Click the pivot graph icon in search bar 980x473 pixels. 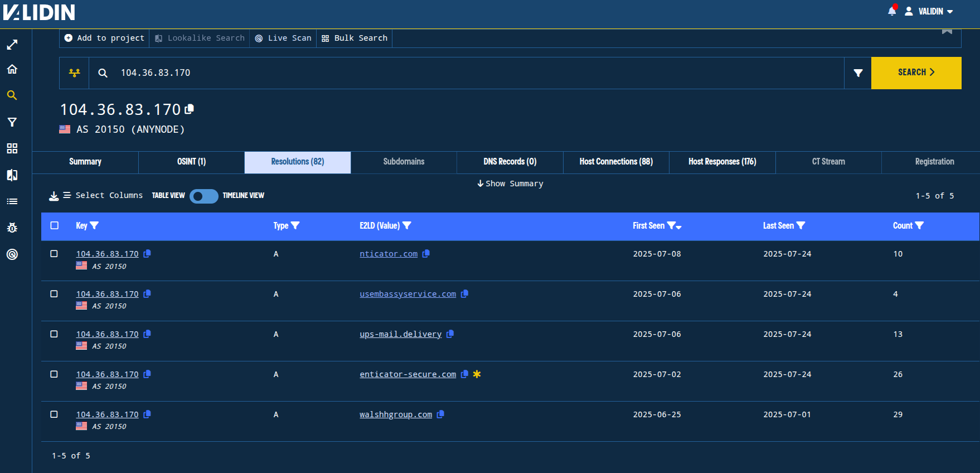tap(74, 73)
